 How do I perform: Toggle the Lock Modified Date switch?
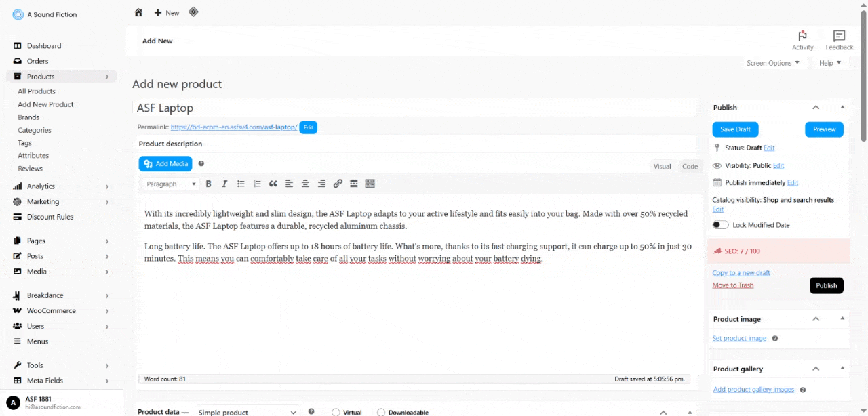point(720,225)
